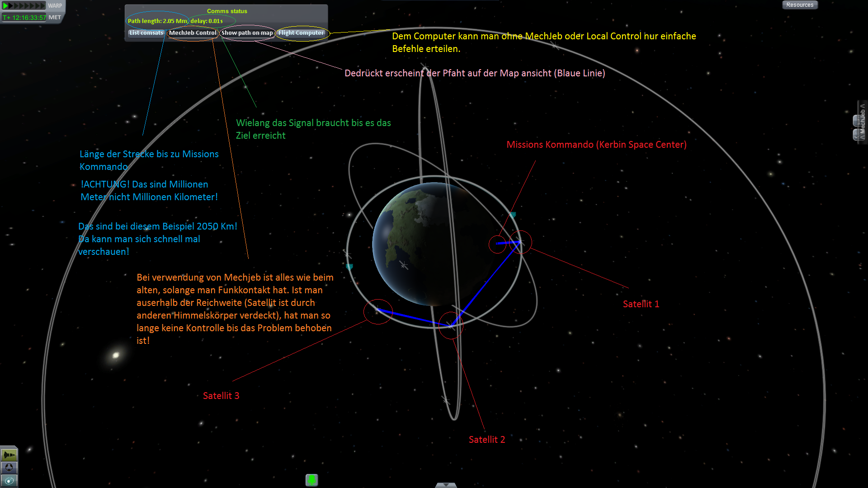Click the green time warp play arrow
Viewport: 868px width, 488px height.
tap(5, 6)
